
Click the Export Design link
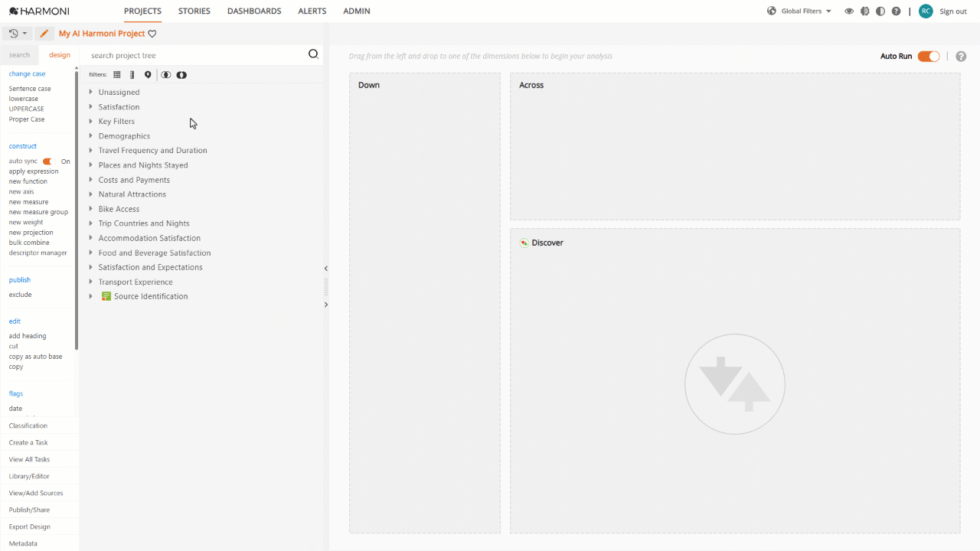click(x=30, y=527)
